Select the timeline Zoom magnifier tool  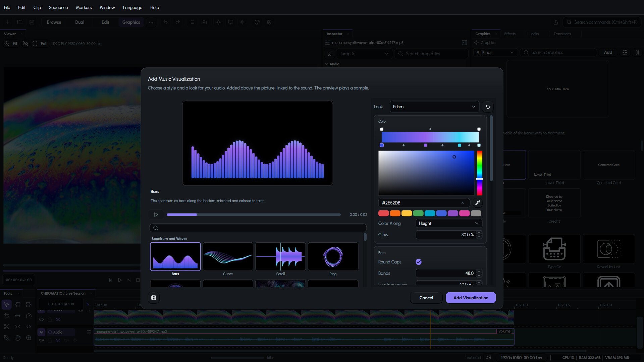pyautogui.click(x=29, y=338)
